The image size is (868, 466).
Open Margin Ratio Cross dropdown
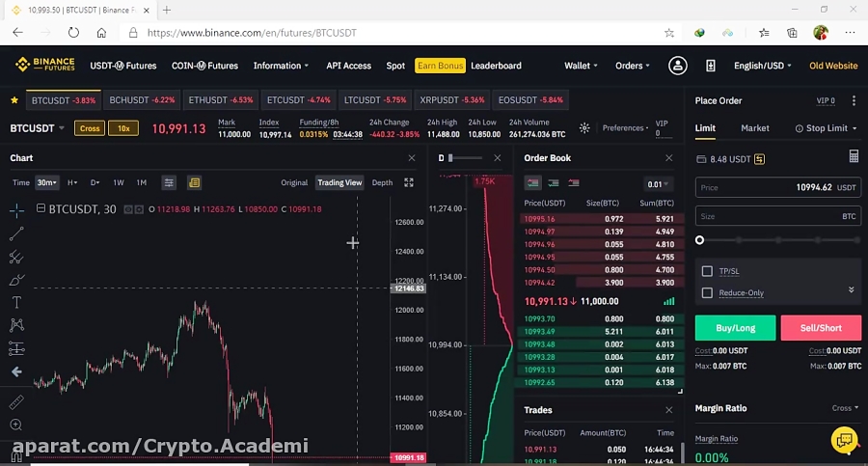[x=845, y=408]
